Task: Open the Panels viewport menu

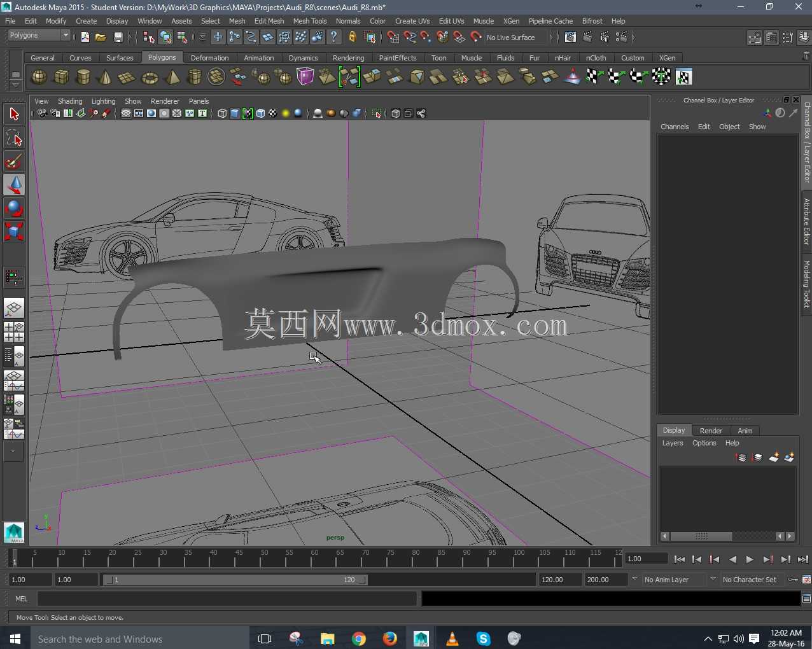Action: click(x=199, y=101)
